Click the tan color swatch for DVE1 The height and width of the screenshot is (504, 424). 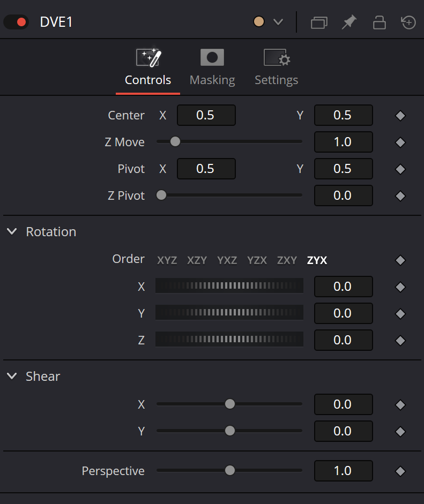[259, 22]
